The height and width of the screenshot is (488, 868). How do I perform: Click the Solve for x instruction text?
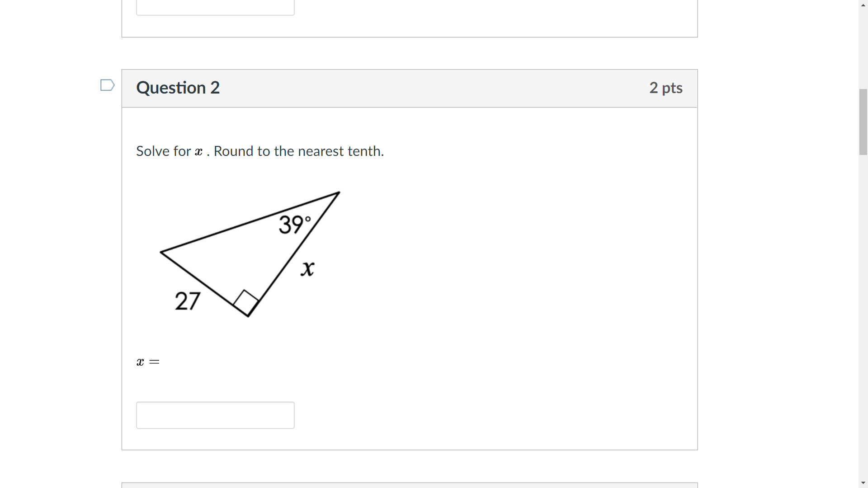click(259, 151)
